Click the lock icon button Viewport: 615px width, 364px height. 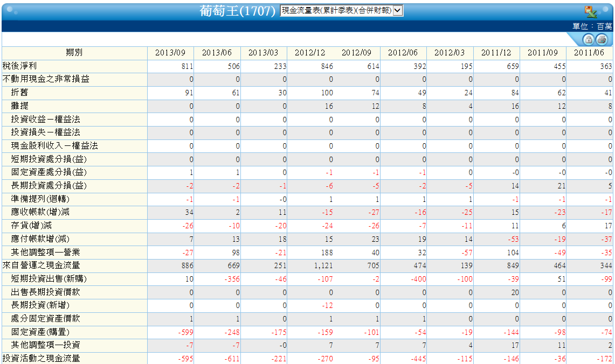click(x=589, y=39)
